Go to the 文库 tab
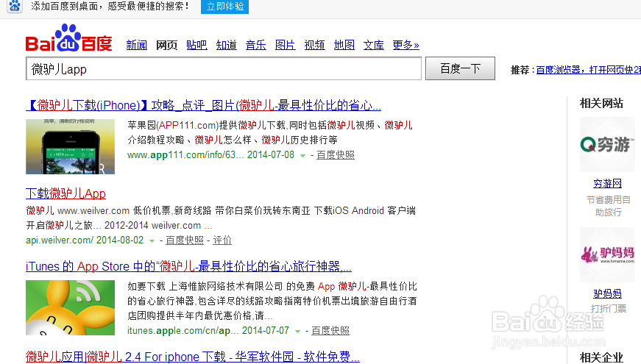The image size is (641, 364). [374, 45]
